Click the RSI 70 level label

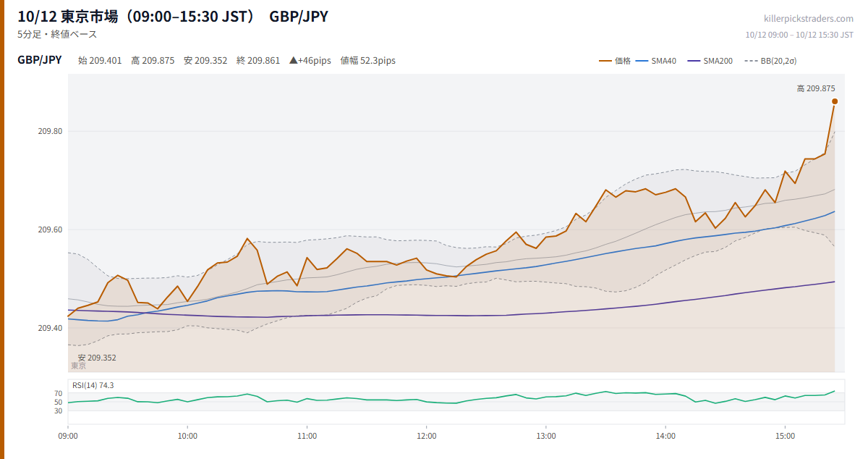(x=58, y=394)
